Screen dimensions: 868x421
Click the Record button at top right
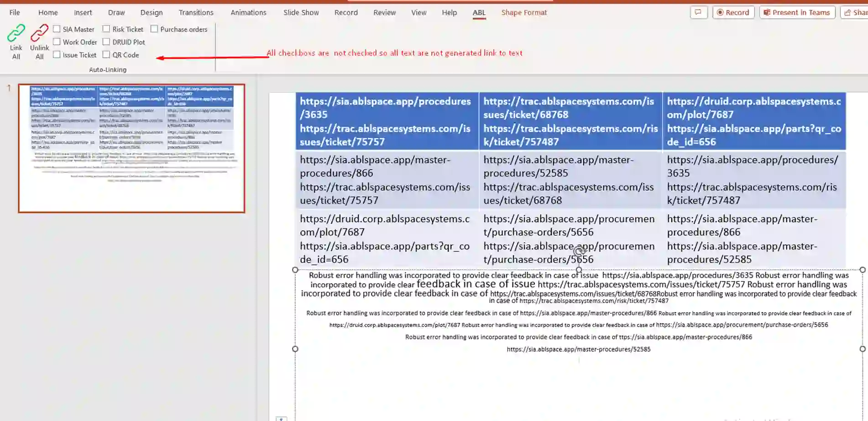click(733, 12)
